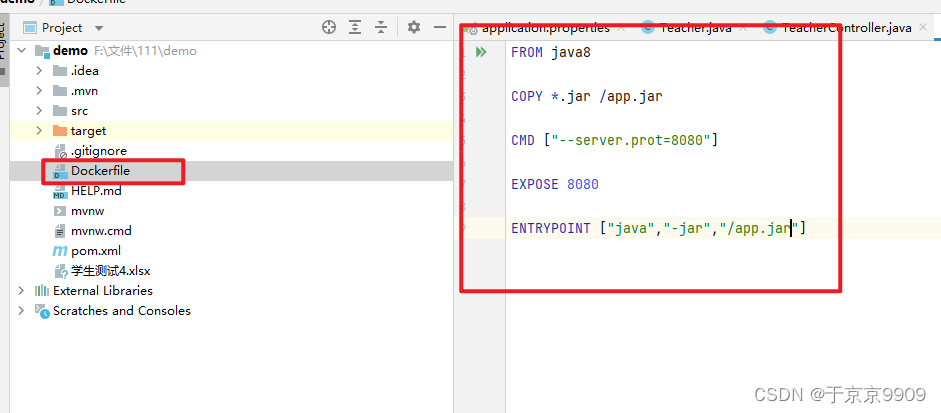Expand External Libraries node
Screen dimensions: 941x413
(x=21, y=291)
